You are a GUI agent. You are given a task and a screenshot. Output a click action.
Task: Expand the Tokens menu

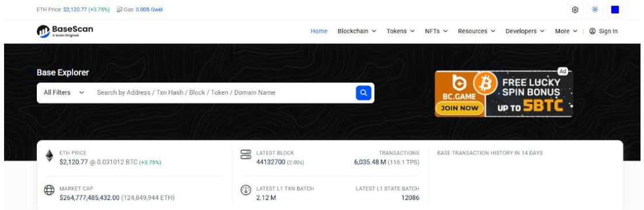click(x=400, y=31)
